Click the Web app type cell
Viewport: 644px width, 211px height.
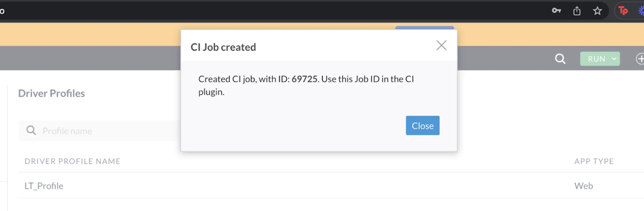(584, 186)
